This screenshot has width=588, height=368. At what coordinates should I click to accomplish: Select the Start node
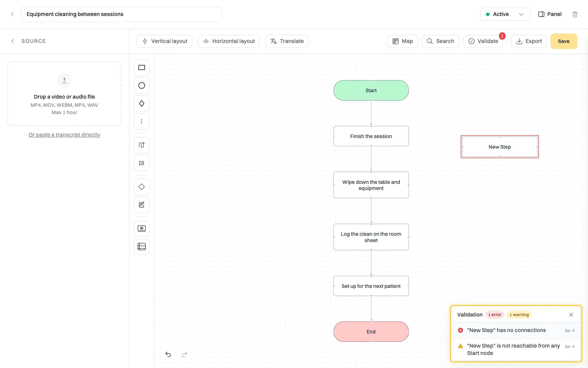point(371,90)
